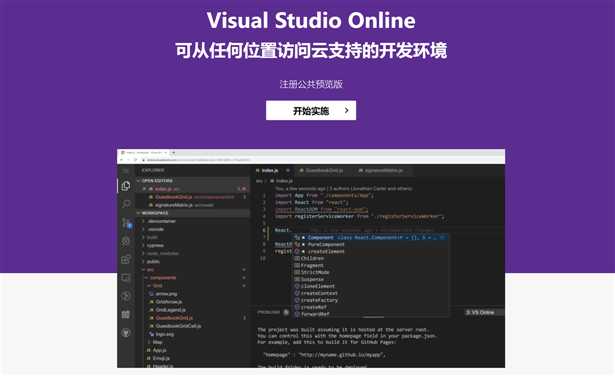Viewport: 615px width, 376px height.
Task: Open the Run and Debug activity icon
Action: pyautogui.click(x=126, y=242)
